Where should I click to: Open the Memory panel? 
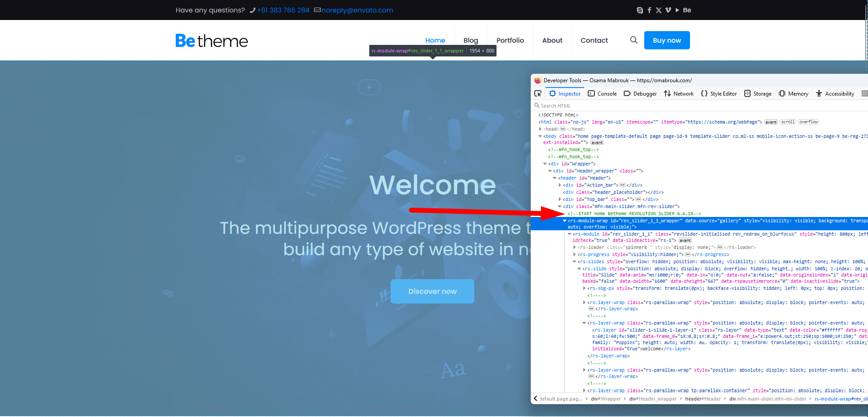click(x=794, y=93)
